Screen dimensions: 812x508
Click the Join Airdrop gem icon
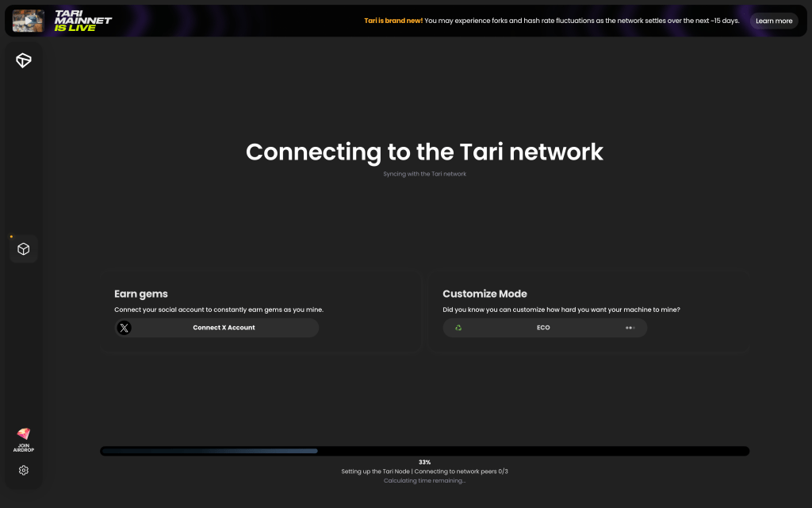click(x=23, y=433)
